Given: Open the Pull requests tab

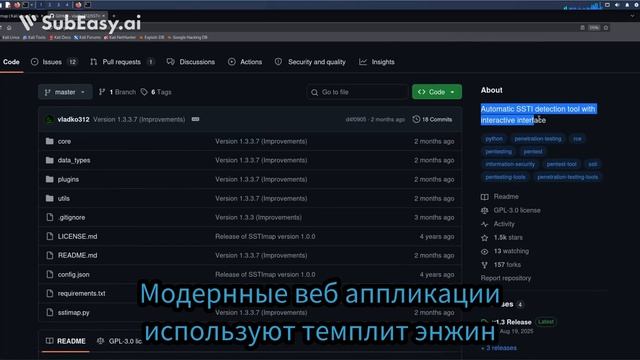Looking at the screenshot, I should click(x=122, y=62).
